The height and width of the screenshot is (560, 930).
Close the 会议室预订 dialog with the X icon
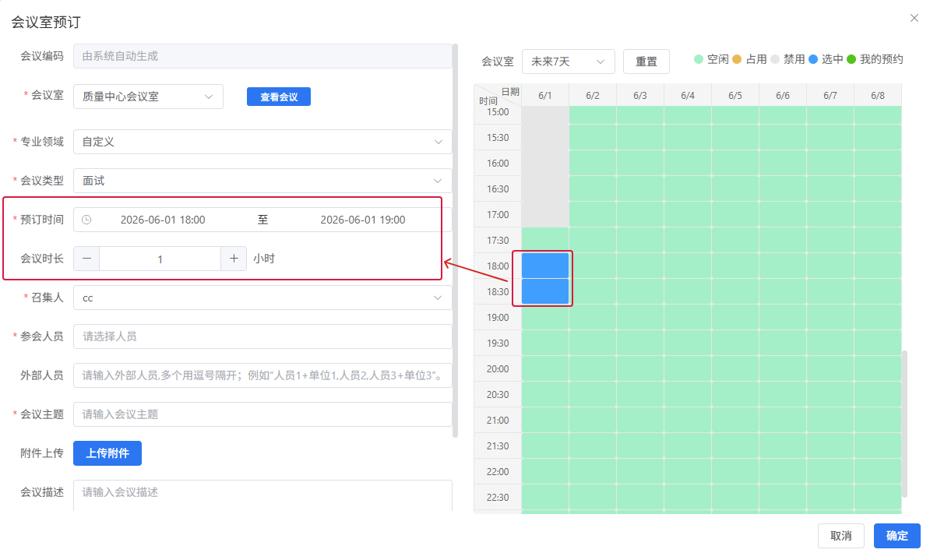pos(914,18)
